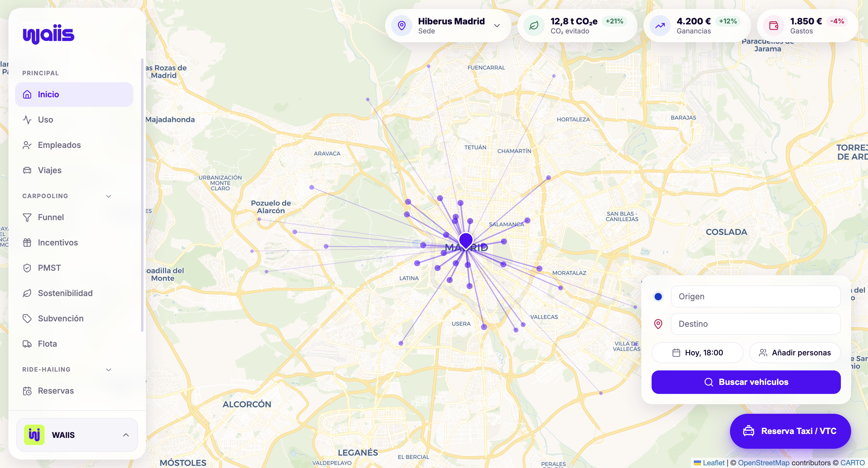The width and height of the screenshot is (868, 468).
Task: Click the +12% Ganancias badge
Action: 728,21
